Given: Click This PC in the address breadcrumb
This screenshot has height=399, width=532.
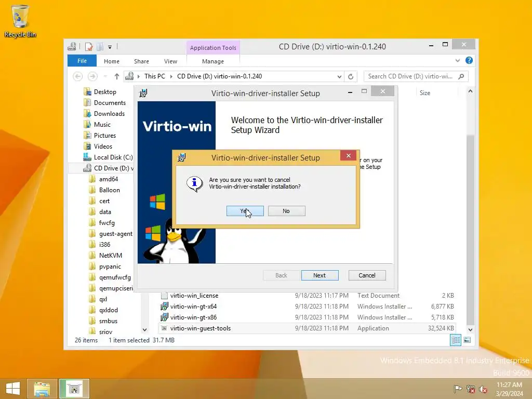Looking at the screenshot, I should click(x=155, y=76).
